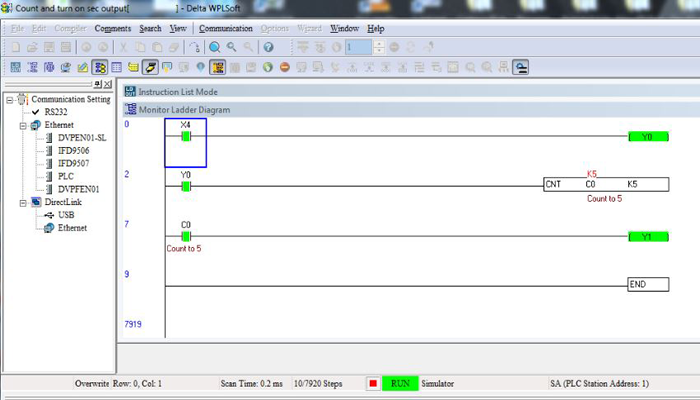Increase value with the spinner up arrow

[x=379, y=43]
